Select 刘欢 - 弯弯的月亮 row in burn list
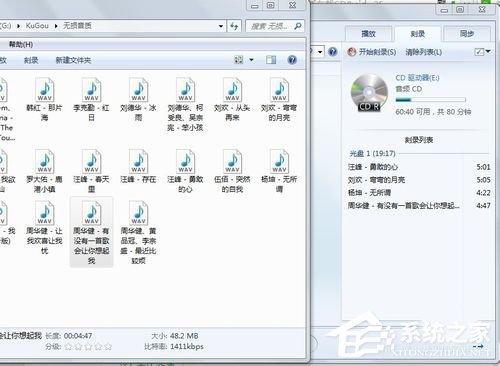The image size is (500, 366). click(x=419, y=180)
